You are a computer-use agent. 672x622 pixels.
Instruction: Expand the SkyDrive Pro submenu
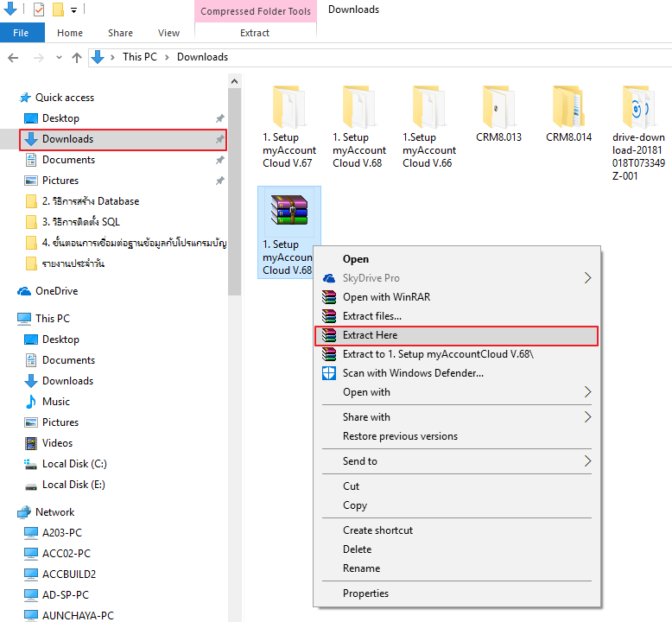click(457, 278)
